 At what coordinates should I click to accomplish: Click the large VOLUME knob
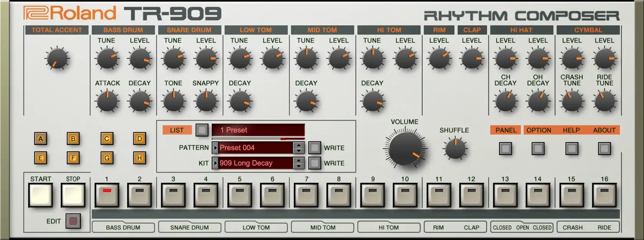click(405, 148)
